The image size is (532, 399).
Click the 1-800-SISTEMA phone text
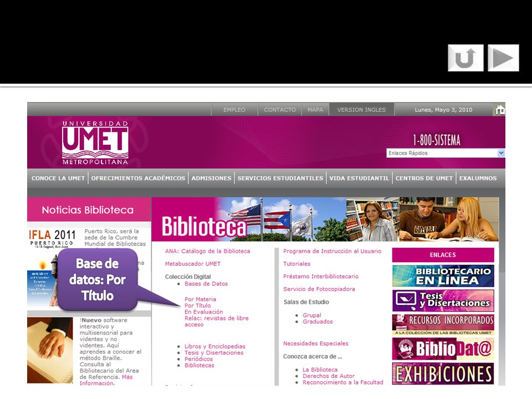point(437,140)
